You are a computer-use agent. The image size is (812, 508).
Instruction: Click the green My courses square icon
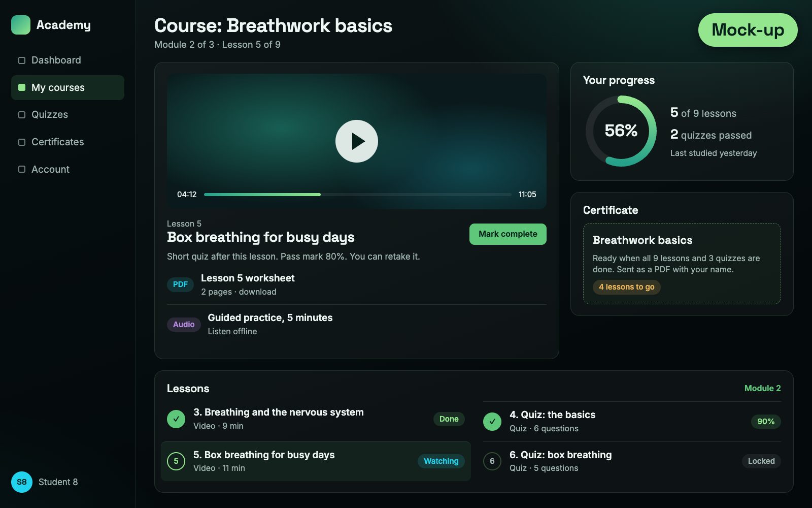pos(22,87)
